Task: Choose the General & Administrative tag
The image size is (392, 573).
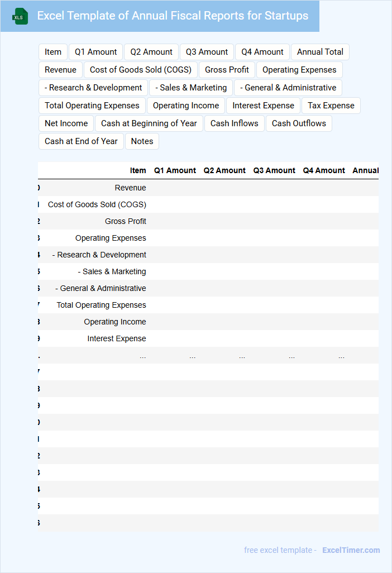Action: click(x=288, y=88)
